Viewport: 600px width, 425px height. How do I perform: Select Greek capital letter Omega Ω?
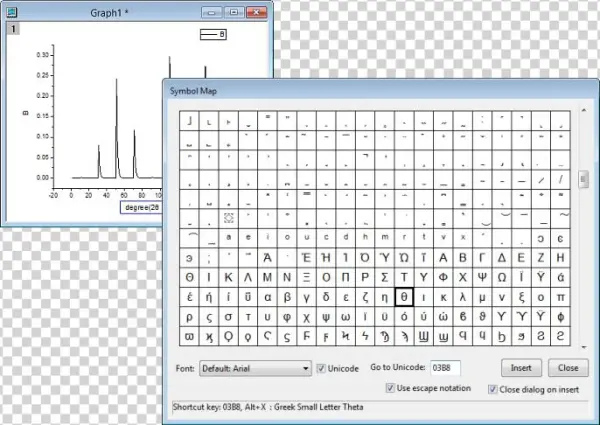502,277
